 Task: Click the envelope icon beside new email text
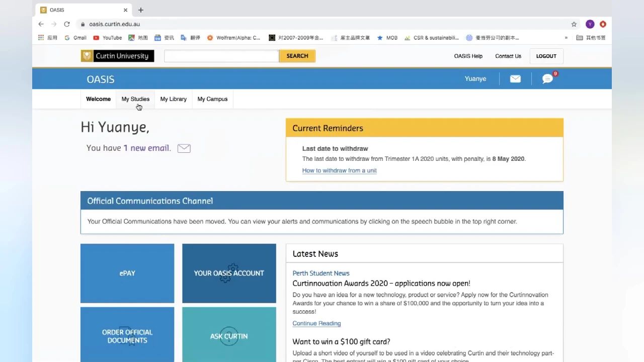(x=184, y=148)
